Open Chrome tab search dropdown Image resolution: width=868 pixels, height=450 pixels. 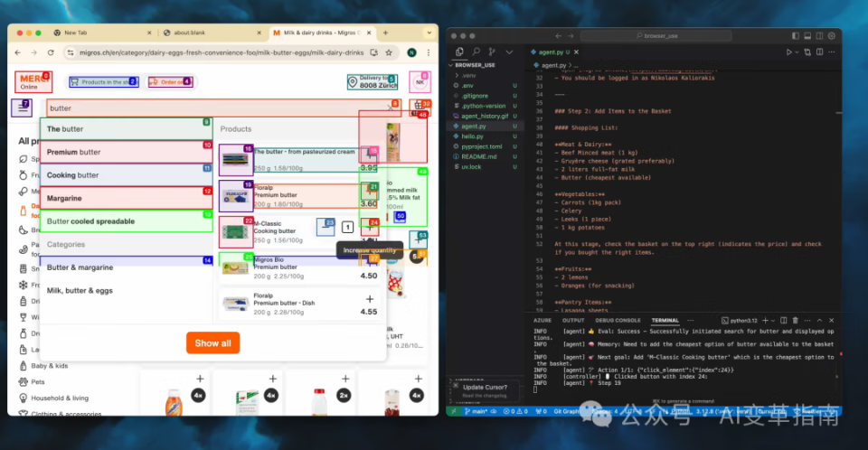[429, 33]
